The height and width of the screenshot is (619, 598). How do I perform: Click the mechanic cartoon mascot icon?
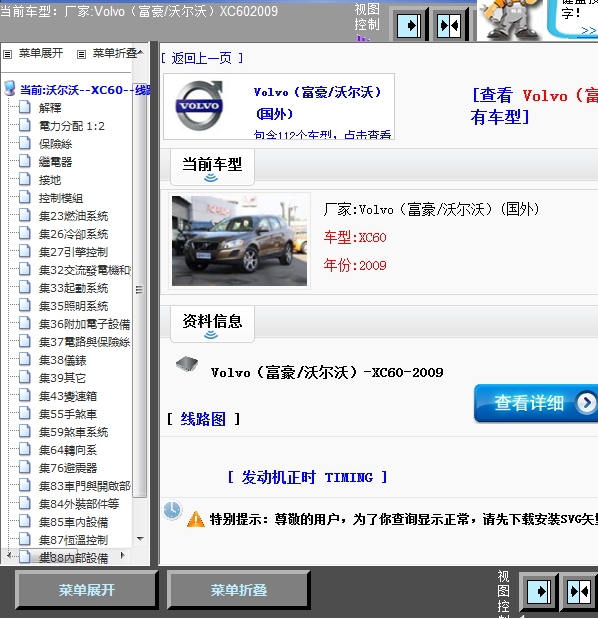[x=509, y=20]
